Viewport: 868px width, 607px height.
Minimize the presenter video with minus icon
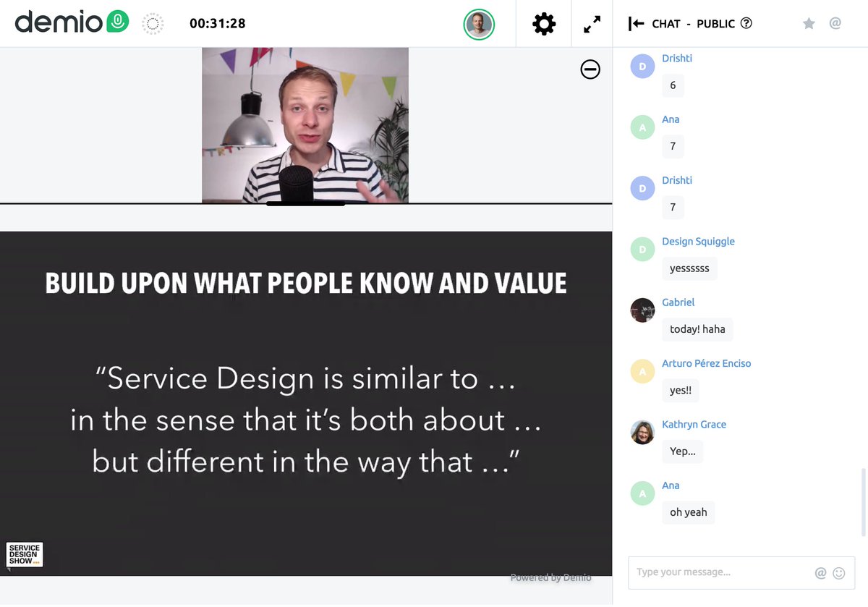tap(590, 69)
